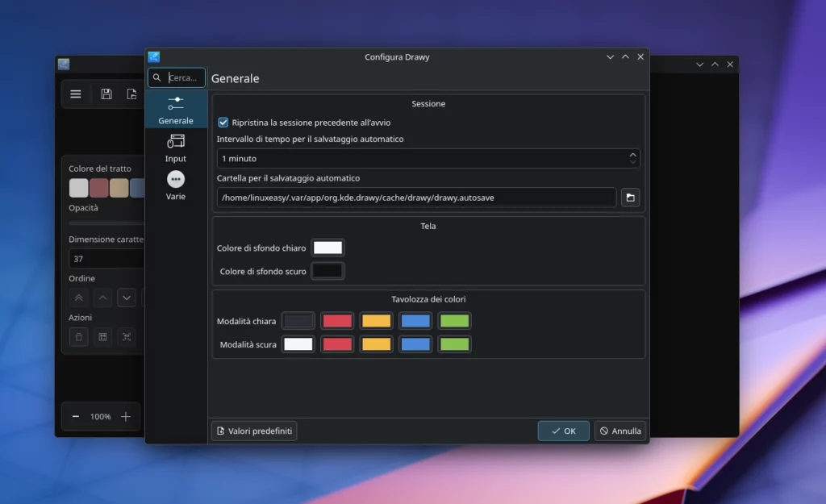Click the Opacità slider track

point(106,223)
